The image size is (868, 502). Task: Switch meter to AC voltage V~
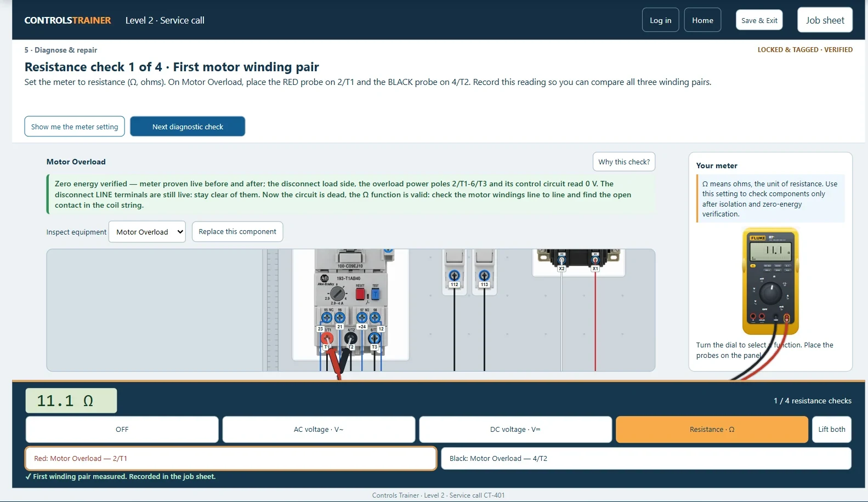tap(319, 430)
